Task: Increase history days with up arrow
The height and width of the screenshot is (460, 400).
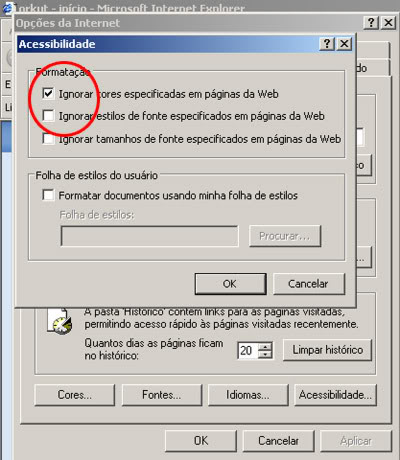Action: click(266, 347)
